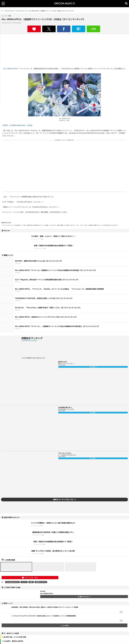129x644 pixels.
Task: Select the third article image thumbnail
Action: click(80, 567)
